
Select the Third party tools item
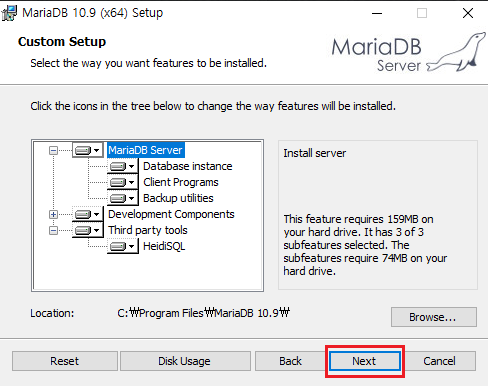[148, 230]
